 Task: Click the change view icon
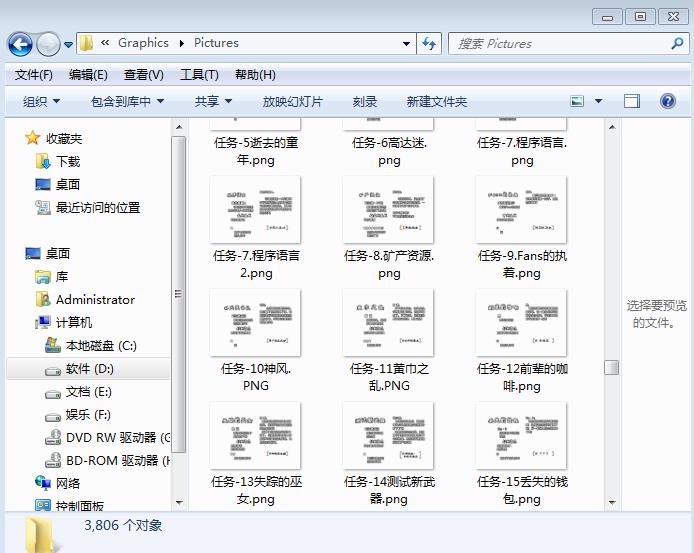[x=577, y=101]
